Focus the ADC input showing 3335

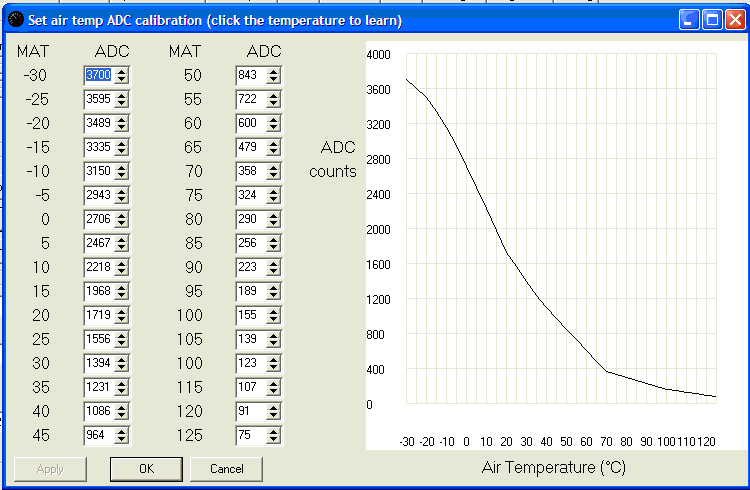pyautogui.click(x=99, y=147)
